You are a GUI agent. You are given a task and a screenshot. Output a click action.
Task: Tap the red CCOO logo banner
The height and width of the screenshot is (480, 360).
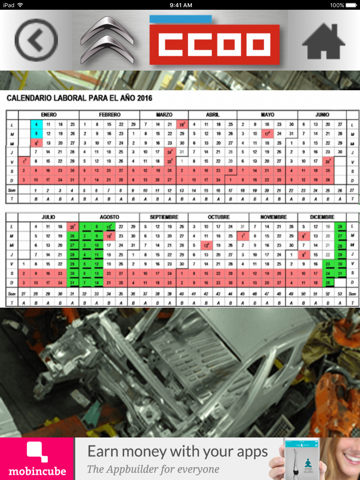(215, 44)
